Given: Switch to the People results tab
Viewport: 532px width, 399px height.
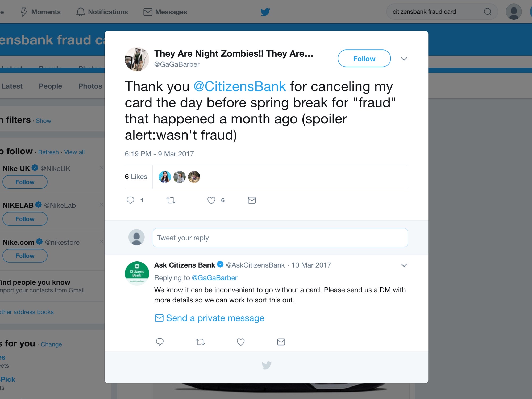Looking at the screenshot, I should [x=50, y=86].
